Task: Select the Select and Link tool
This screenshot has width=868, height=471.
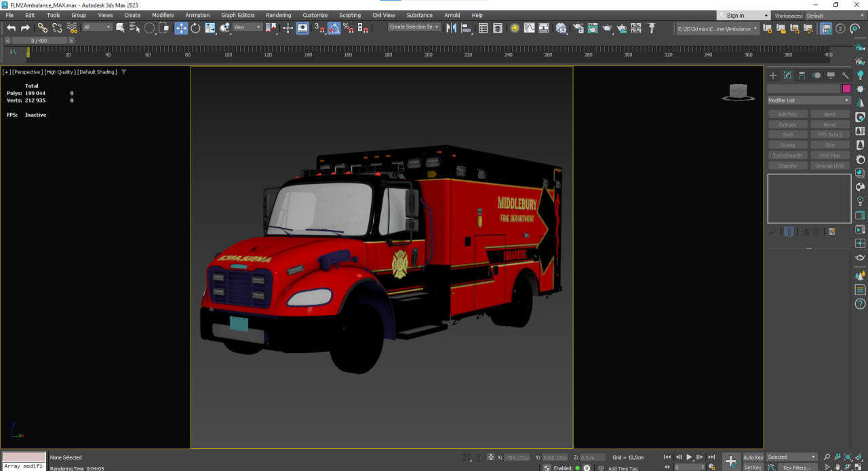Action: pos(42,28)
